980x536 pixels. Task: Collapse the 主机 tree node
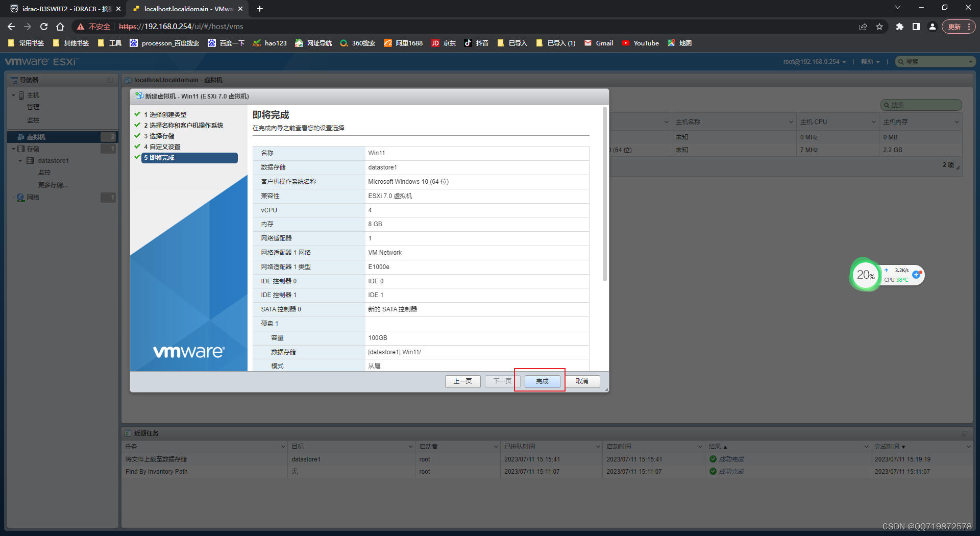(x=13, y=95)
